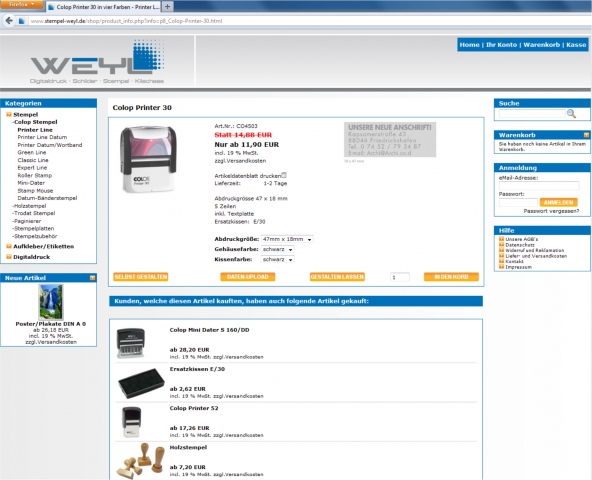This screenshot has width=592, height=480.
Task: Click the print icon next to Artikeldatenblatt drucken
Action: coord(284,175)
